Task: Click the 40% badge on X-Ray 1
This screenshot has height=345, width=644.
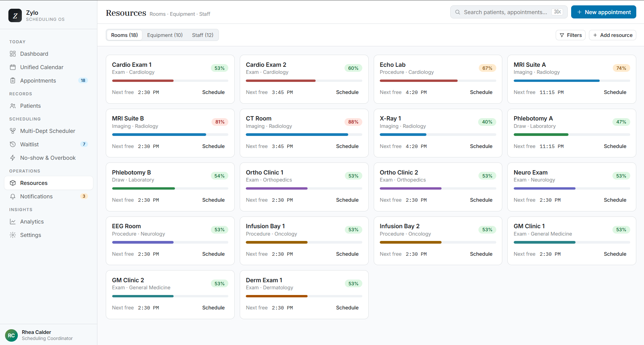Action: click(x=487, y=122)
